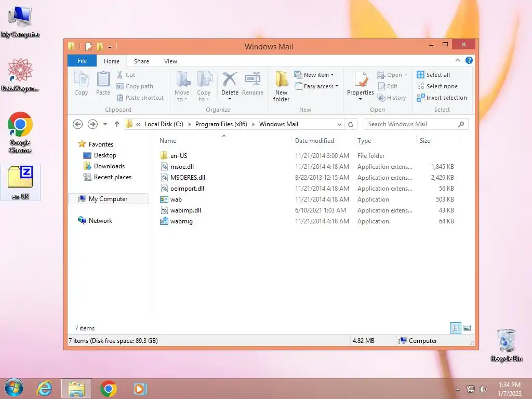Click the Copy ribbon icon
Screen dimensions: 532x399
(81, 83)
